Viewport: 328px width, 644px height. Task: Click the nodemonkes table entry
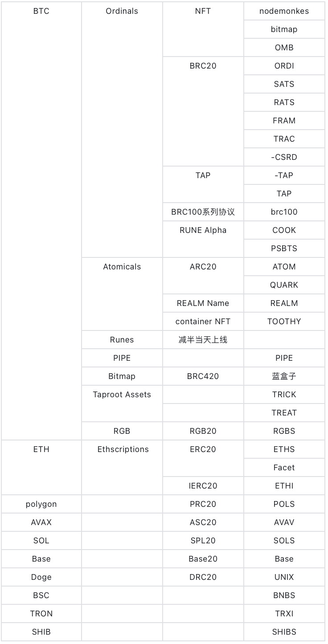coord(284,11)
